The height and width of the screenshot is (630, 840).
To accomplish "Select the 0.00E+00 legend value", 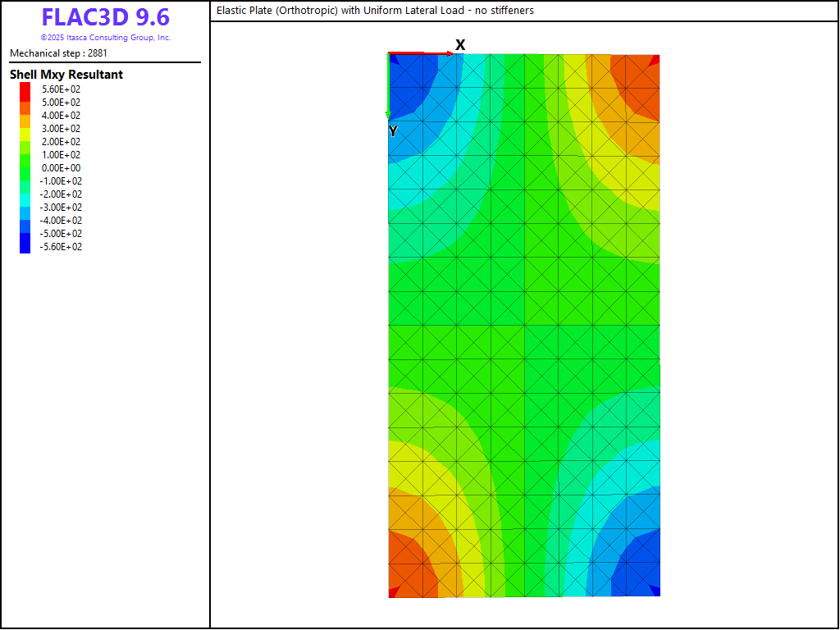I will pos(62,168).
